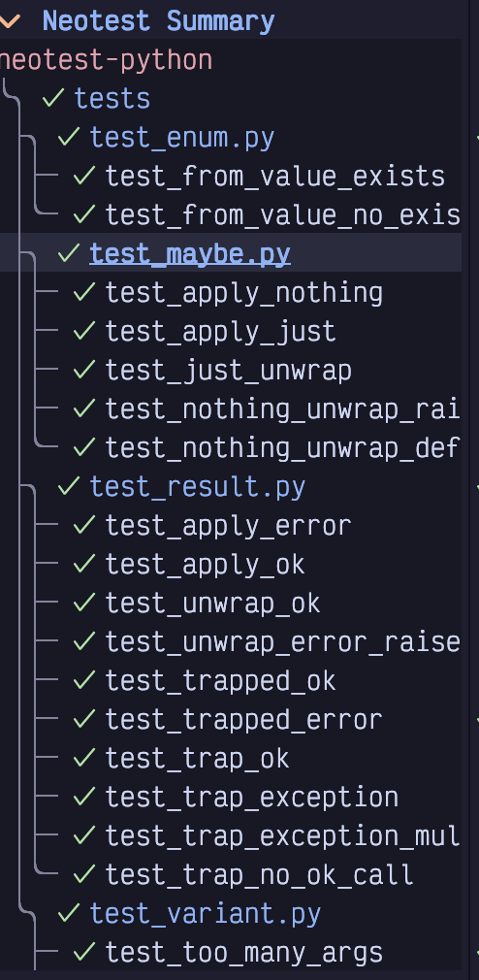Click the passed checkmark beside tests folder
The image size is (479, 980).
point(53,98)
